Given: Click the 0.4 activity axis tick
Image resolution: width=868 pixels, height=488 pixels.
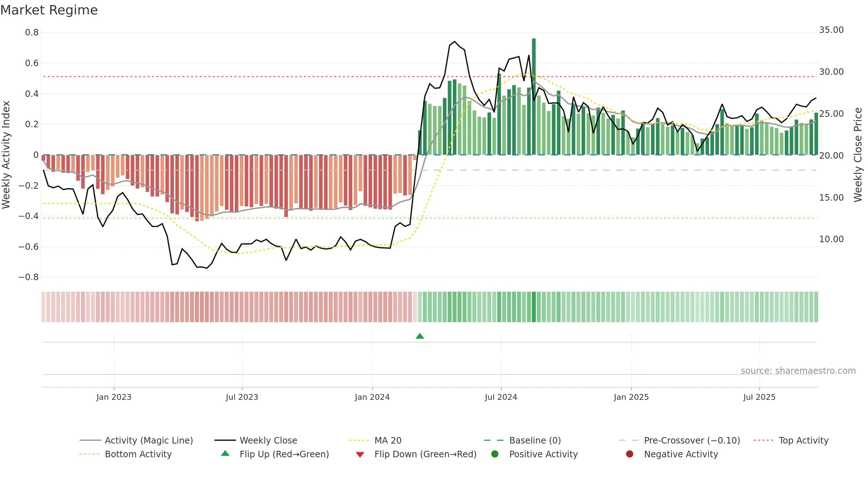Looking at the screenshot, I should tap(32, 94).
